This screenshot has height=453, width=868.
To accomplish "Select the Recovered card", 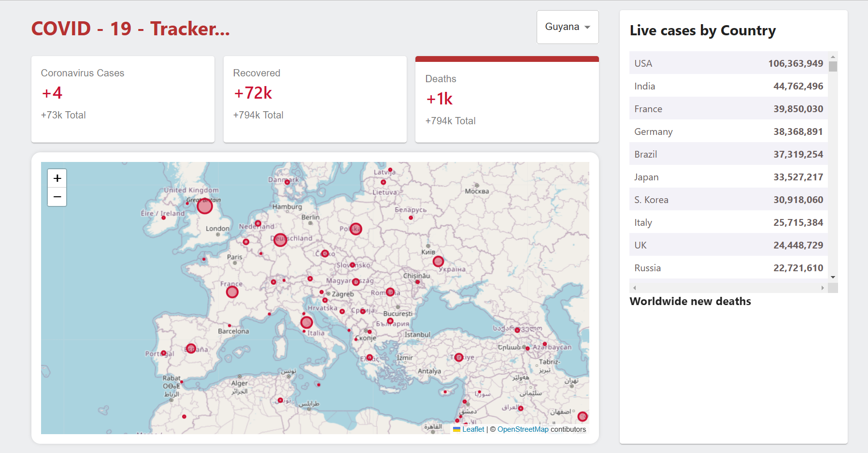I will 315,99.
